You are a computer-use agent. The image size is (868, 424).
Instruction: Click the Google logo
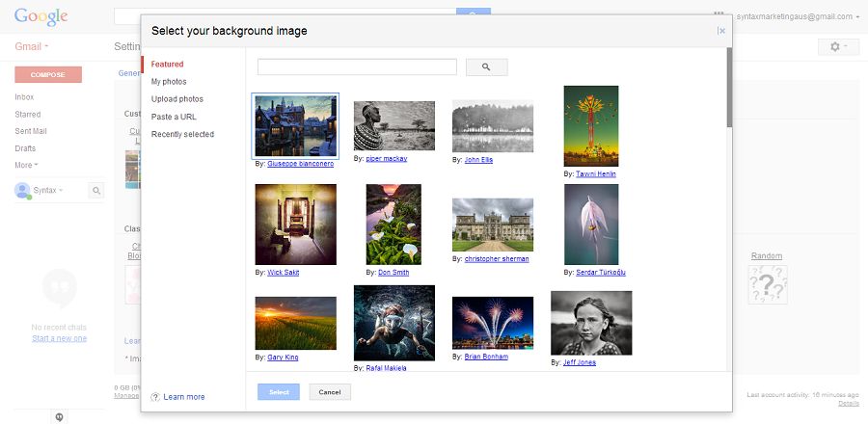(41, 16)
